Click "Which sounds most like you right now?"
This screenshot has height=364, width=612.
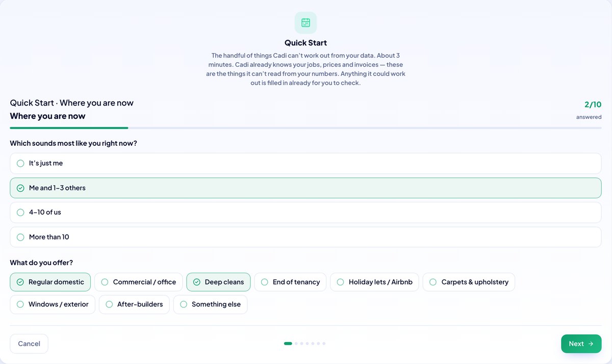(x=73, y=143)
